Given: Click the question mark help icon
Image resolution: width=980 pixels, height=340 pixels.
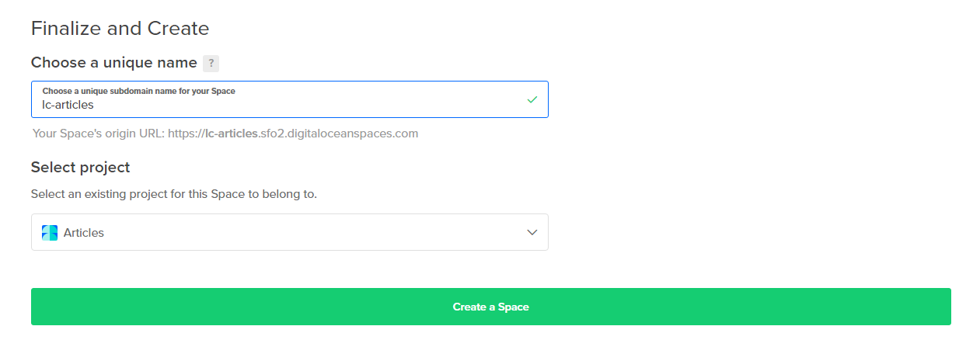Looking at the screenshot, I should pos(211,64).
